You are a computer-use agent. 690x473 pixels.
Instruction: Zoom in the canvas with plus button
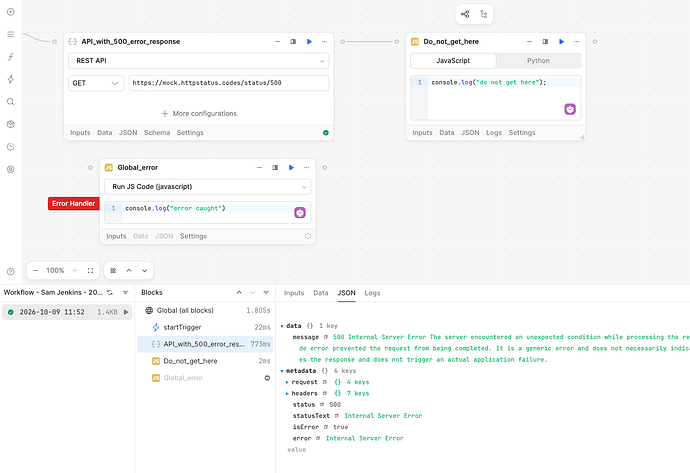pos(74,270)
